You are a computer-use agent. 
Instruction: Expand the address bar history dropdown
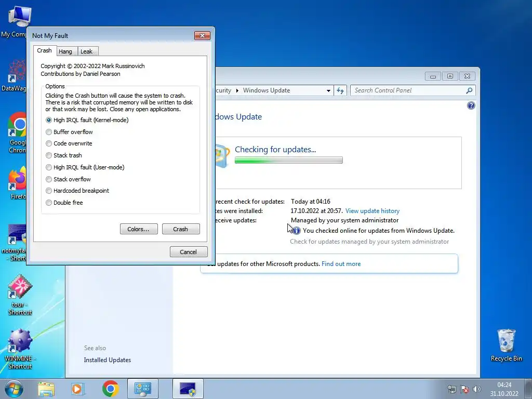[x=328, y=90]
